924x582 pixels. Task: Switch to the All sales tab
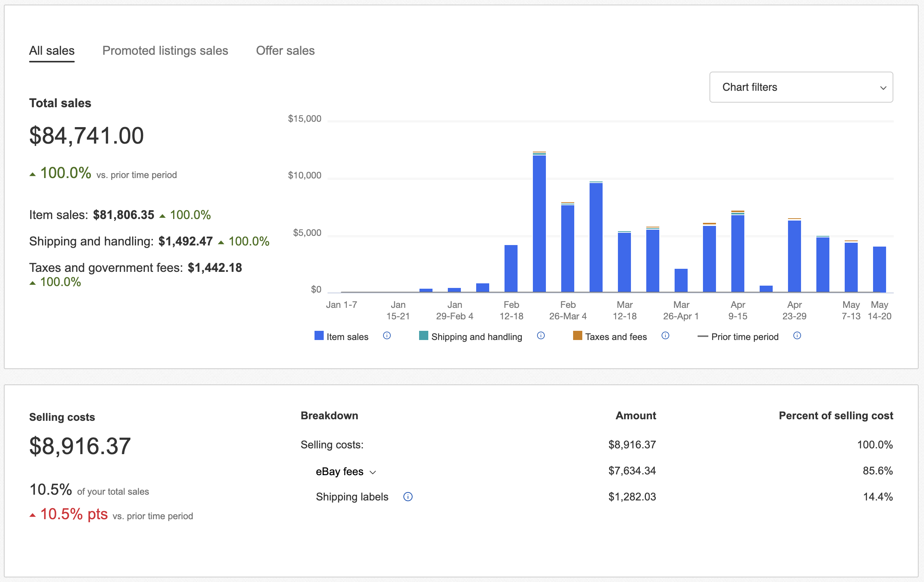click(52, 51)
